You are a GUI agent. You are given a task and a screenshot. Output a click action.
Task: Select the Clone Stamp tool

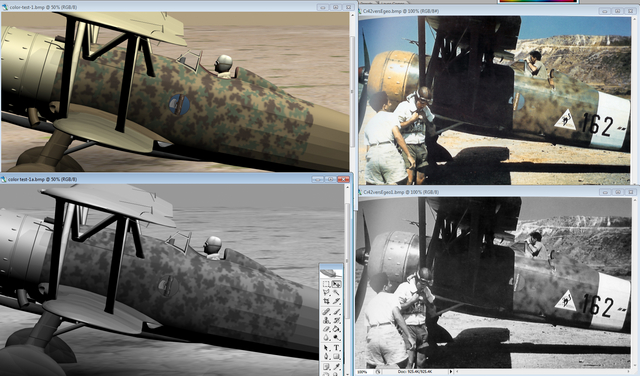tap(327, 320)
